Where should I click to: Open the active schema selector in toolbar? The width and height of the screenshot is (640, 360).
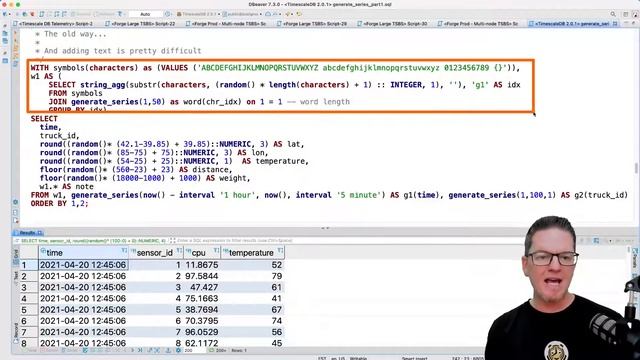[x=242, y=14]
